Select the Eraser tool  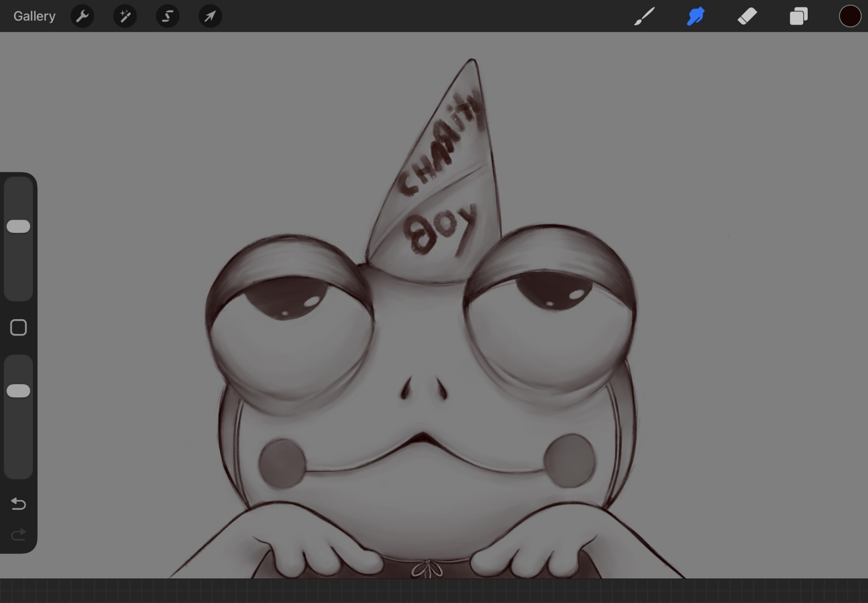click(x=747, y=16)
